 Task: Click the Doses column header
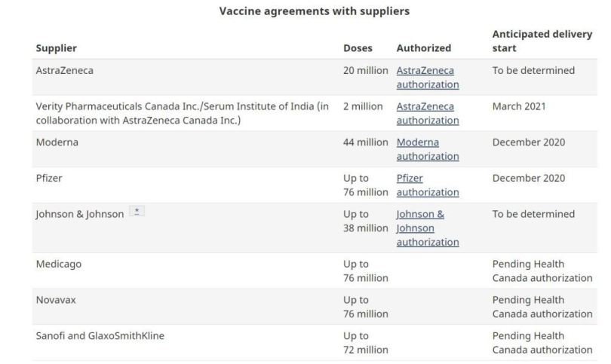coord(358,48)
